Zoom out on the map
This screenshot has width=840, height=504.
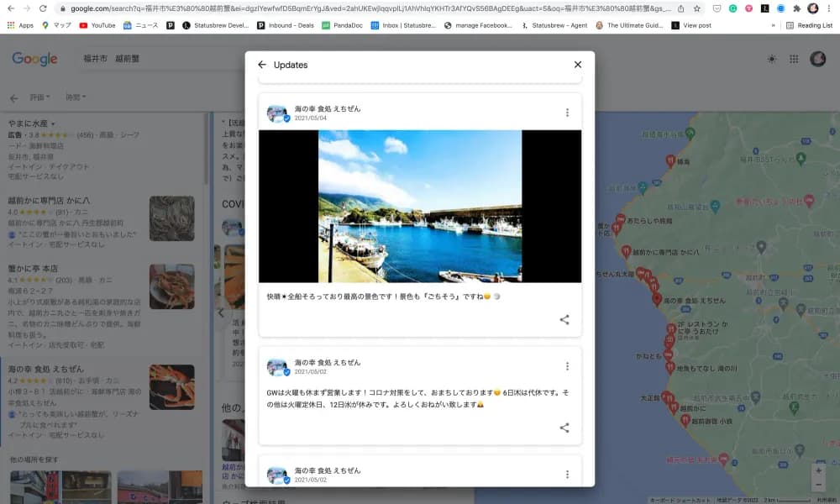pos(818,485)
